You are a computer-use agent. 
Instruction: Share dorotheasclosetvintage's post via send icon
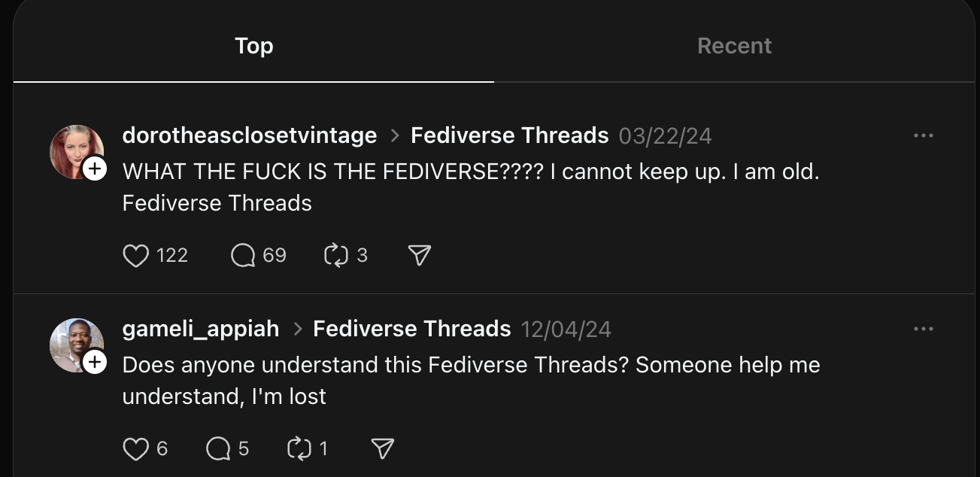coord(419,256)
